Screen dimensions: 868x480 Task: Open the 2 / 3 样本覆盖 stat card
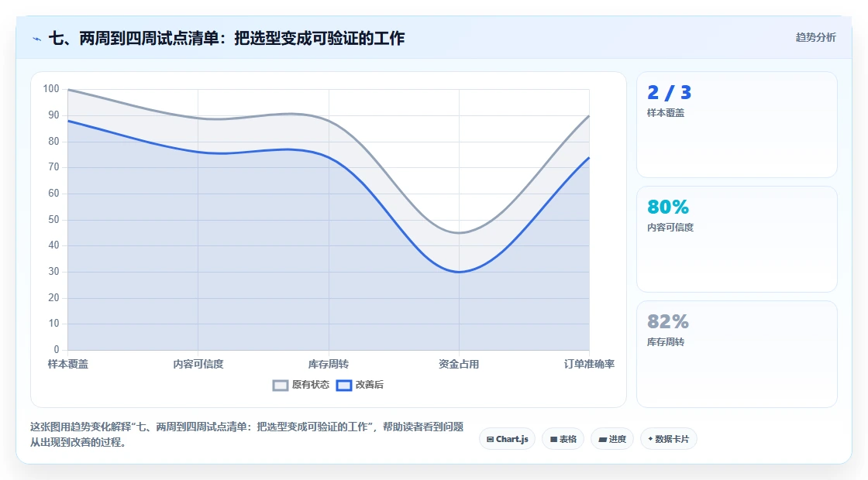point(737,125)
